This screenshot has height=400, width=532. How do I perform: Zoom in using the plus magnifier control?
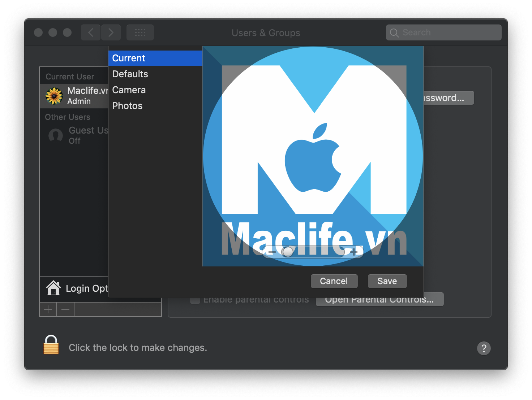(354, 252)
